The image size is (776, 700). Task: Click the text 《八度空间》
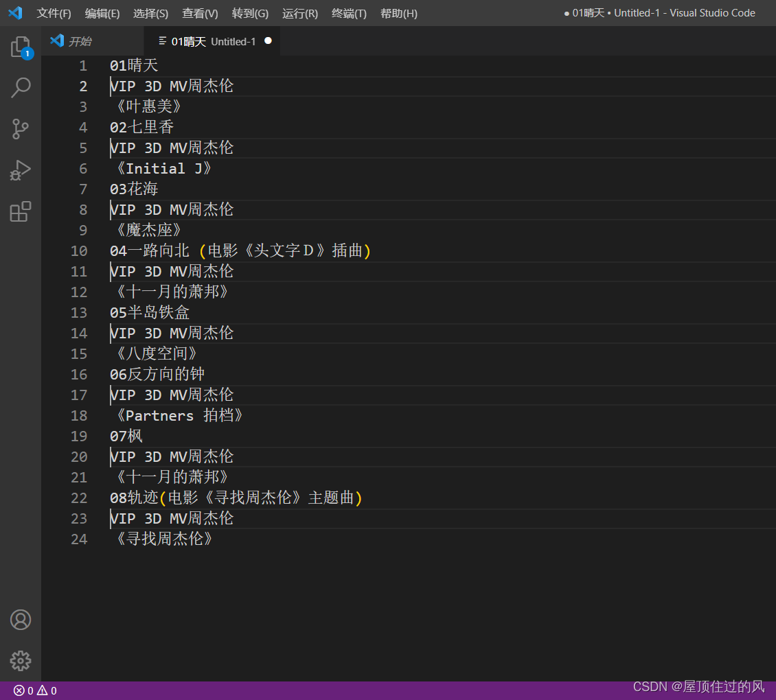click(157, 353)
